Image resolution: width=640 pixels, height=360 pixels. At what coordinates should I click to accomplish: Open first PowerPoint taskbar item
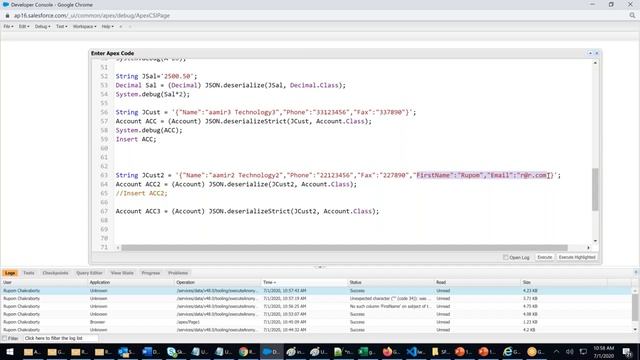coord(462,351)
